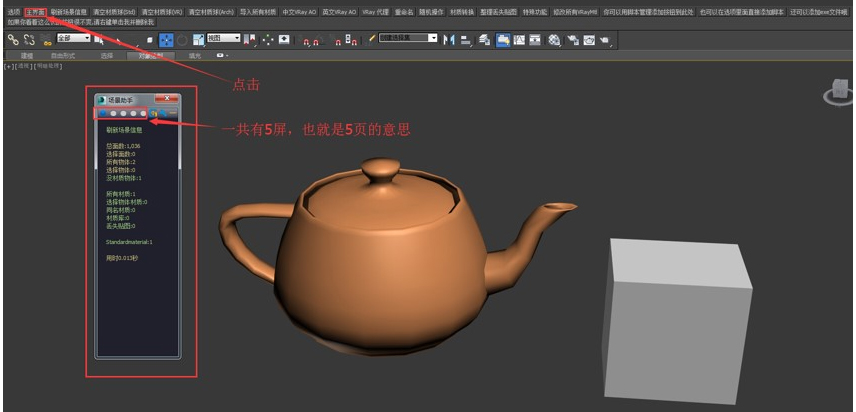Click the Unlink Selection icon

tap(30, 39)
